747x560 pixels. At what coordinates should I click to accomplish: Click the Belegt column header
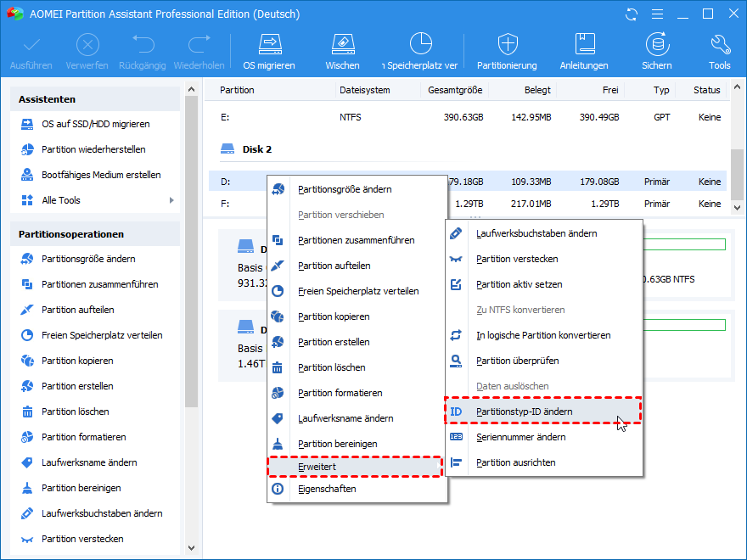coord(537,90)
